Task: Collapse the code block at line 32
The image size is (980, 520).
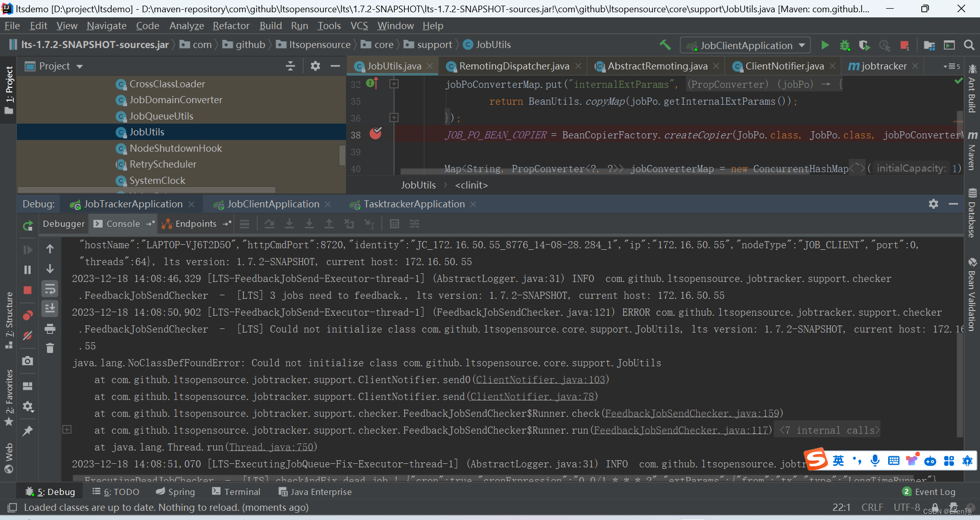Action: [394, 84]
